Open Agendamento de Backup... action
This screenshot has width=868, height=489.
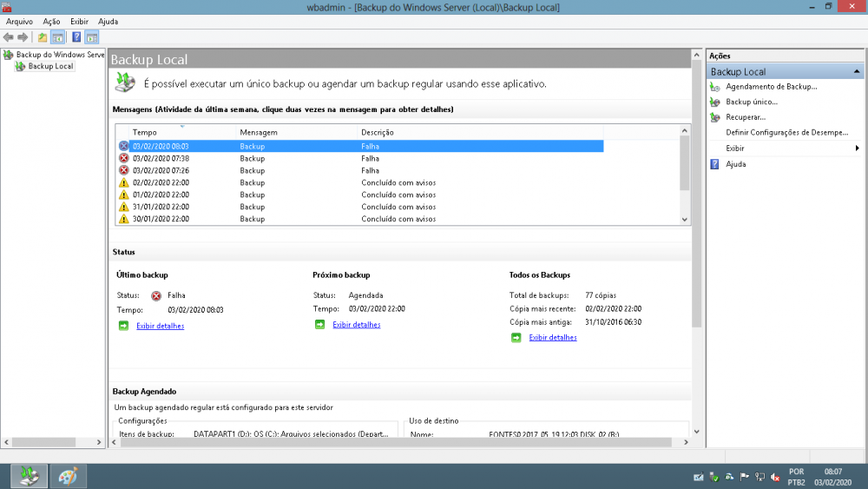click(x=771, y=86)
